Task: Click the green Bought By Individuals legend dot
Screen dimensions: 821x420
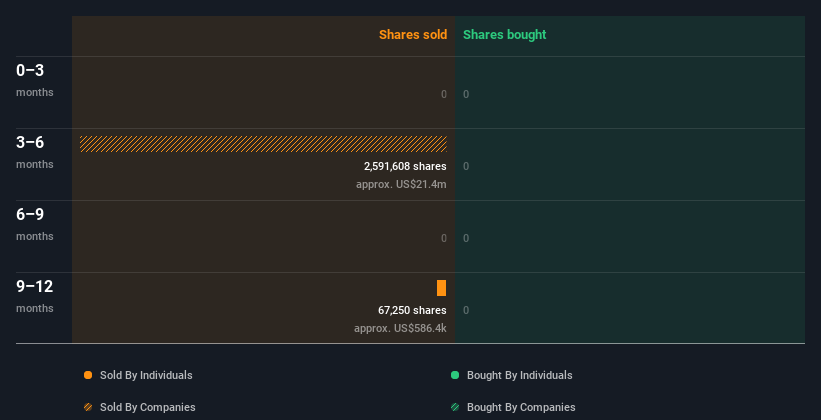Action: click(455, 375)
